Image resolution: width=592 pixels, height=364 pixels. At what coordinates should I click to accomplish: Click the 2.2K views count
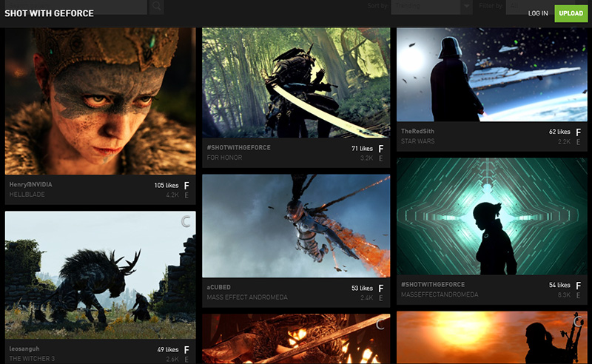[x=564, y=142]
